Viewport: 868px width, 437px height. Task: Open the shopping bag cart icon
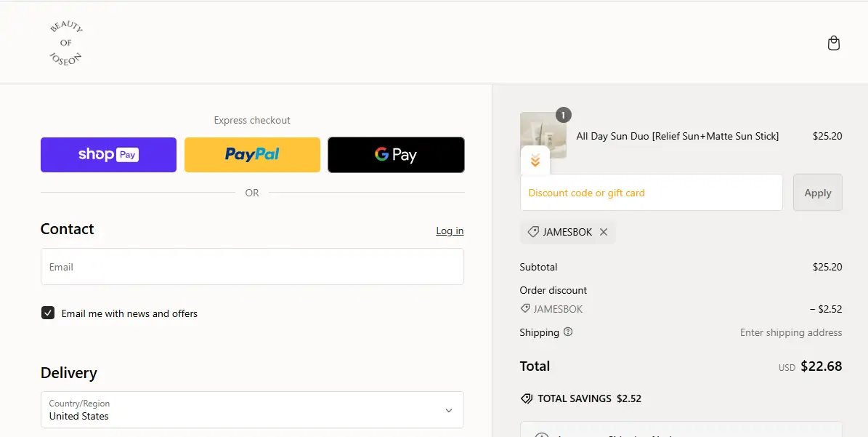click(834, 43)
